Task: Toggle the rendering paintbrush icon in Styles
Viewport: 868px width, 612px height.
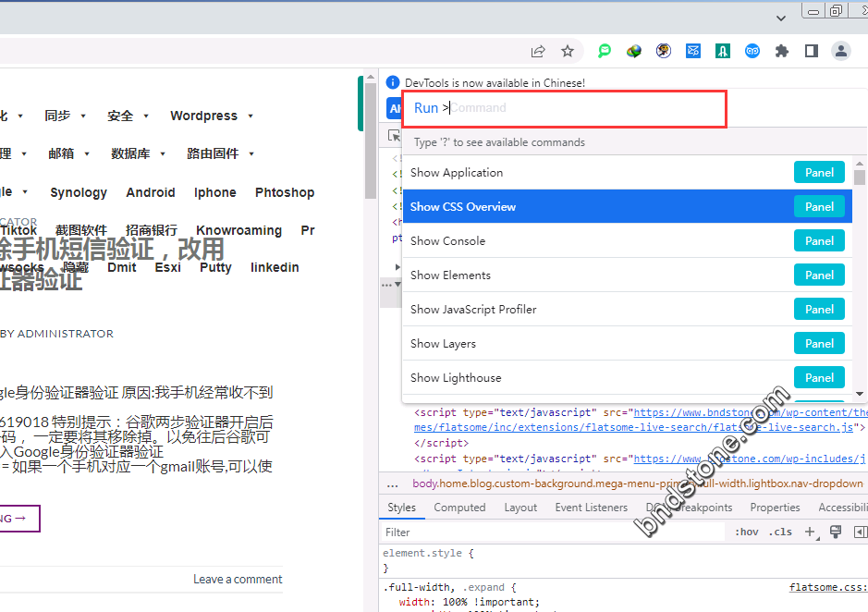Action: (836, 532)
